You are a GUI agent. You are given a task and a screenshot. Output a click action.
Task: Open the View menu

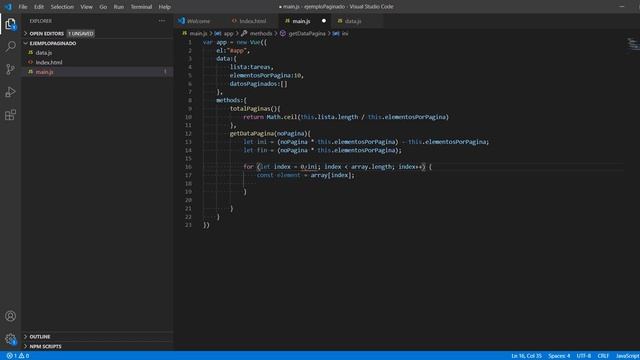(86, 7)
